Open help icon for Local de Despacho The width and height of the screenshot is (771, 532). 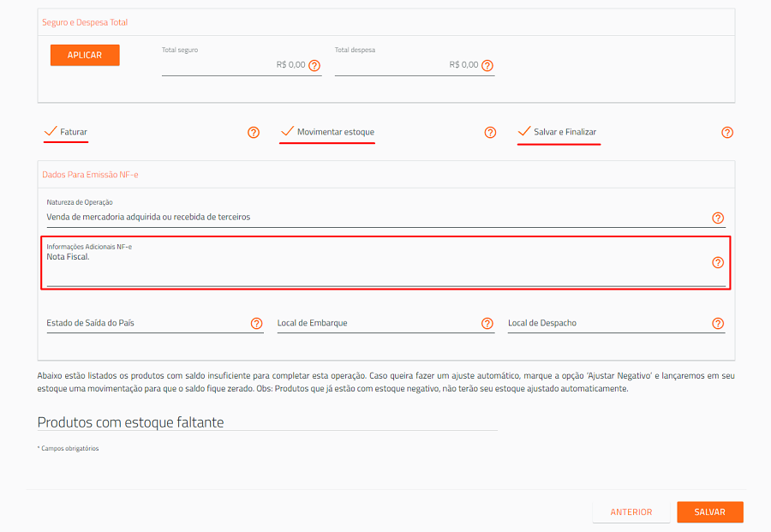(x=718, y=323)
